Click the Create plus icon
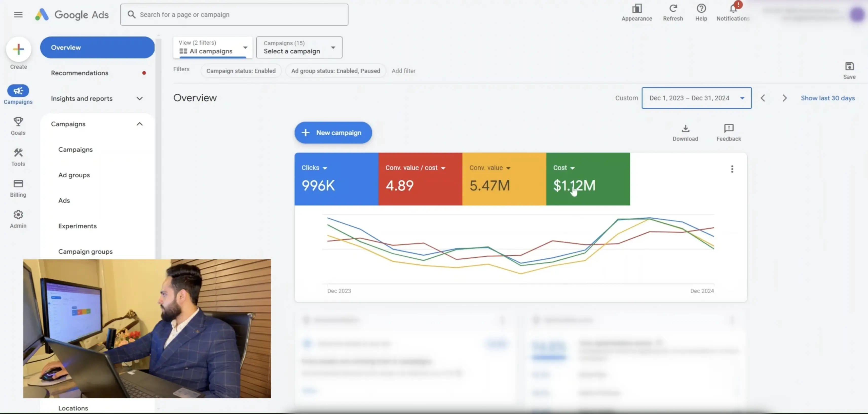This screenshot has height=414, width=868. (x=18, y=50)
